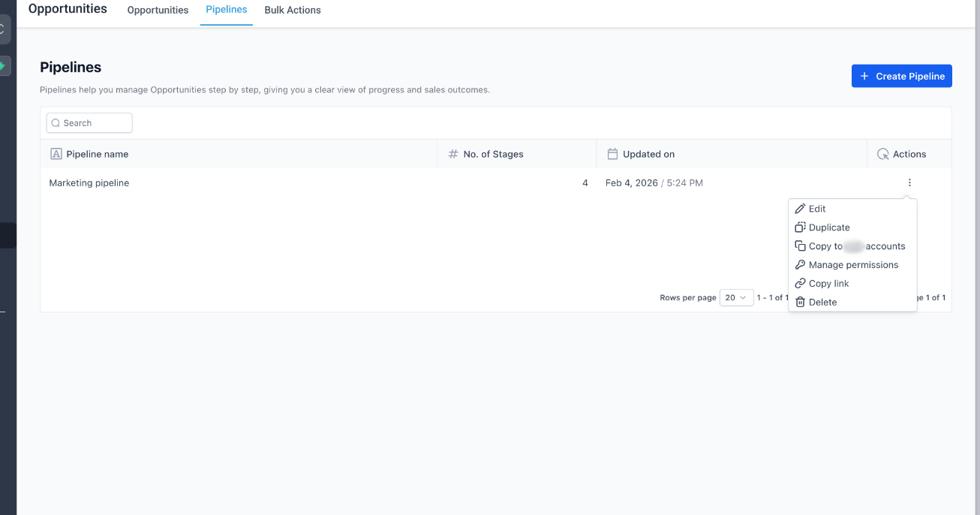Click the search magnifier icon in the search box
Image resolution: width=980 pixels, height=515 pixels.
tap(56, 122)
